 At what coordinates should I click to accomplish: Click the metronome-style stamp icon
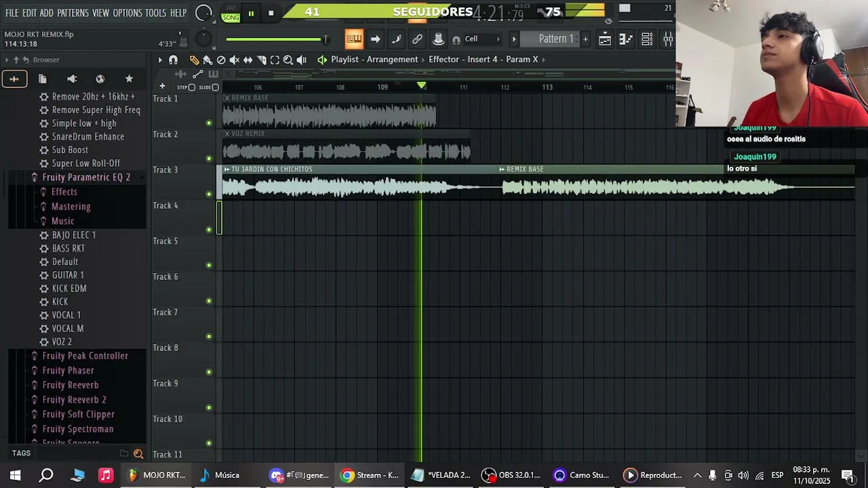[x=438, y=39]
